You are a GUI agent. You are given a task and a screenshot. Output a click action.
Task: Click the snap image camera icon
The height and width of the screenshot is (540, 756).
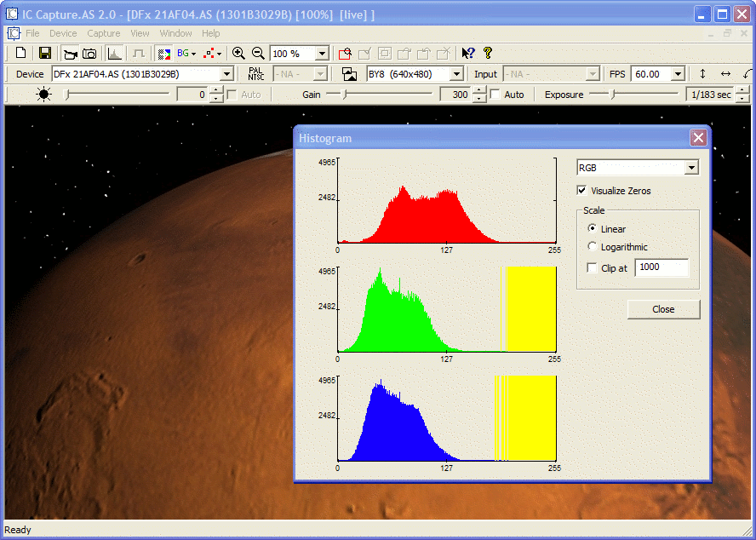pyautogui.click(x=89, y=54)
